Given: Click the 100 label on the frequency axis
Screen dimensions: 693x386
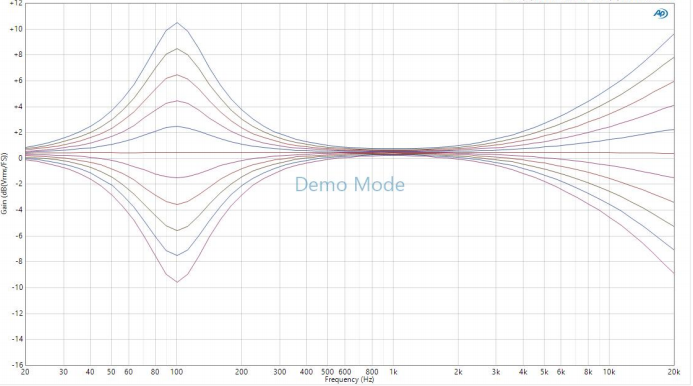Looking at the screenshot, I should click(176, 372).
